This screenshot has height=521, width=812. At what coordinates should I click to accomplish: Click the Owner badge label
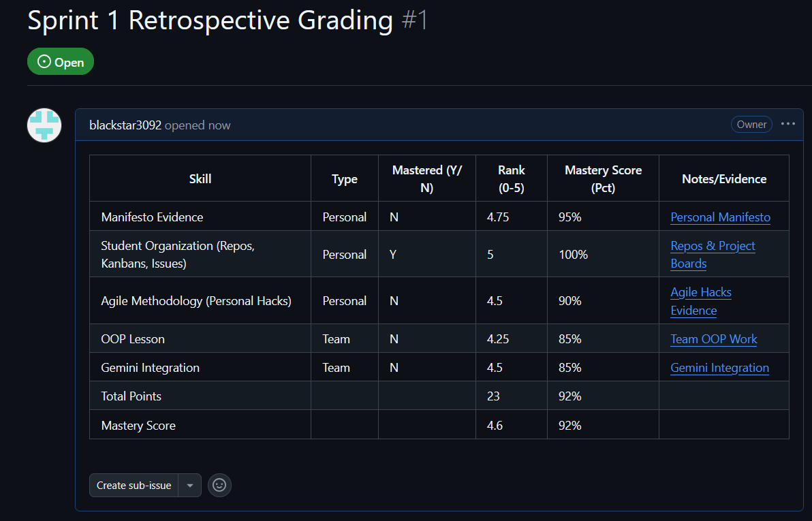tap(751, 125)
